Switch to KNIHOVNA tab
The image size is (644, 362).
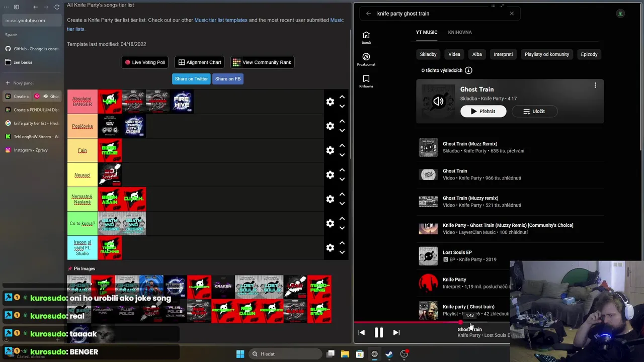click(x=460, y=32)
